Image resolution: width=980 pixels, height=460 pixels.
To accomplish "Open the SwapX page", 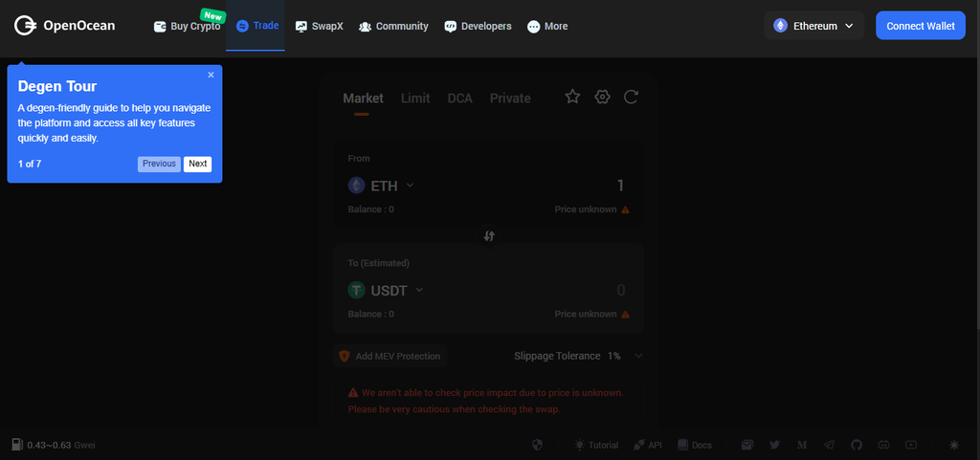I will click(x=319, y=26).
